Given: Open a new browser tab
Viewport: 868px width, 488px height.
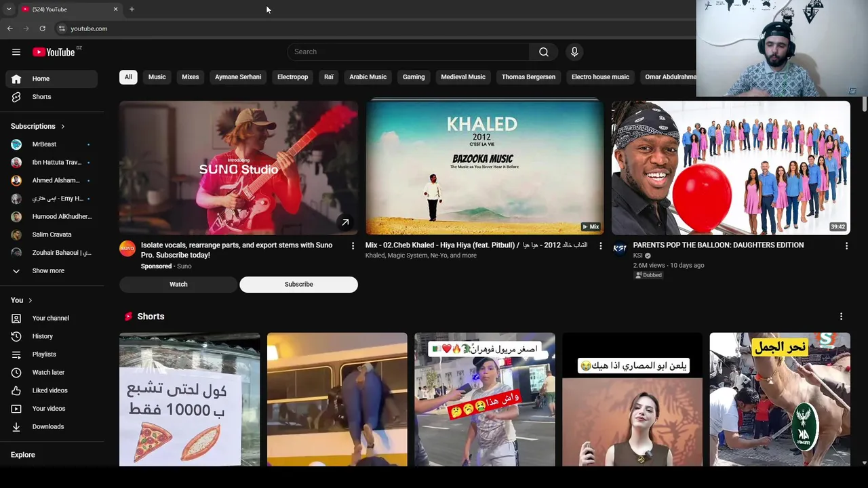Looking at the screenshot, I should tap(132, 9).
